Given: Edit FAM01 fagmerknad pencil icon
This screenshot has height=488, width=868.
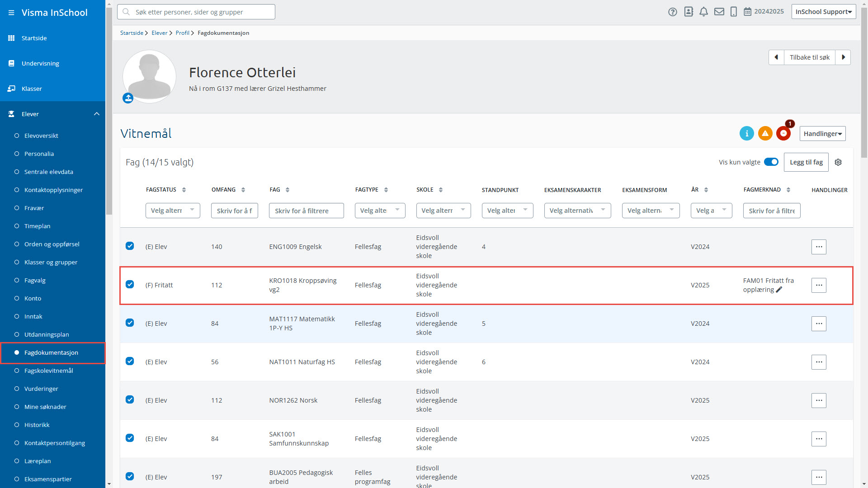Looking at the screenshot, I should click(x=779, y=290).
